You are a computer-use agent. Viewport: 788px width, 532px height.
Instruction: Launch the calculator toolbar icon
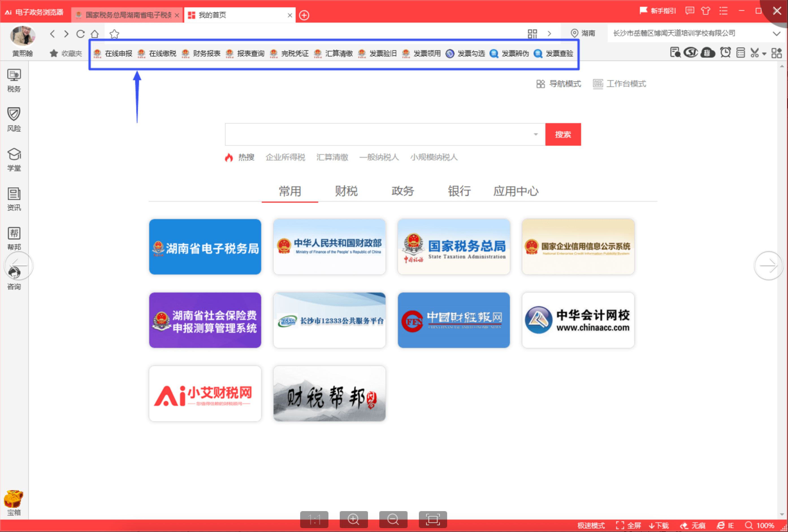pyautogui.click(x=741, y=53)
